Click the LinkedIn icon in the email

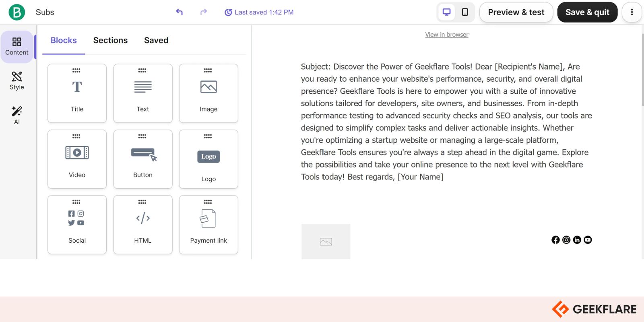click(x=577, y=240)
